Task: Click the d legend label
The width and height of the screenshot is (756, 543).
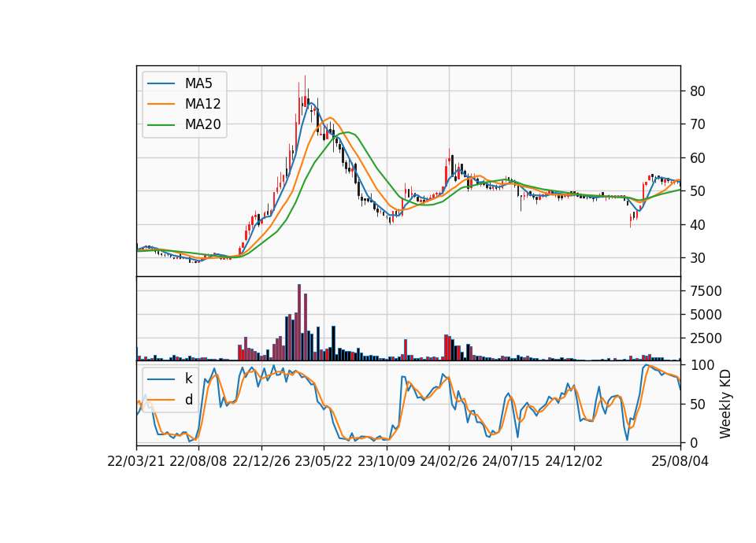Action: [x=189, y=400]
